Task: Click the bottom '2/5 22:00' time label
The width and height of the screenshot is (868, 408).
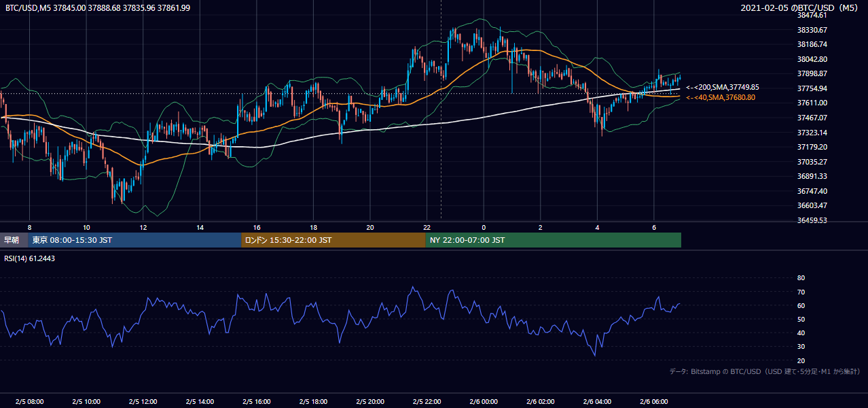Action: point(427,402)
